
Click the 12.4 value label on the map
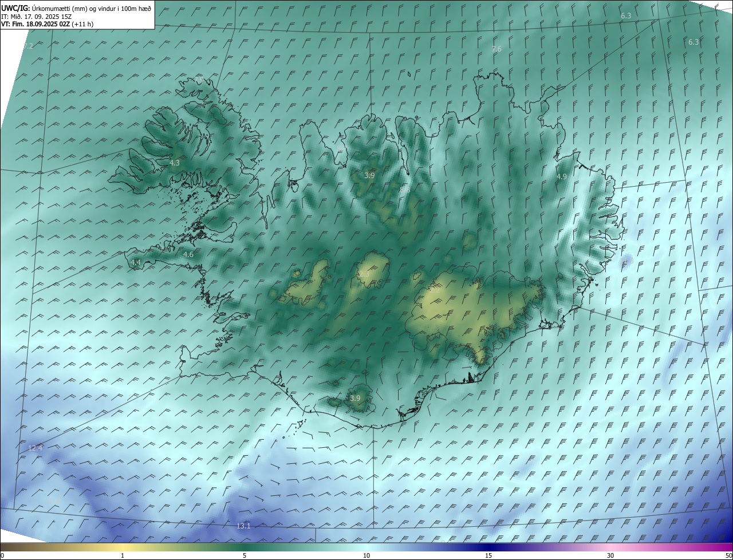point(35,448)
